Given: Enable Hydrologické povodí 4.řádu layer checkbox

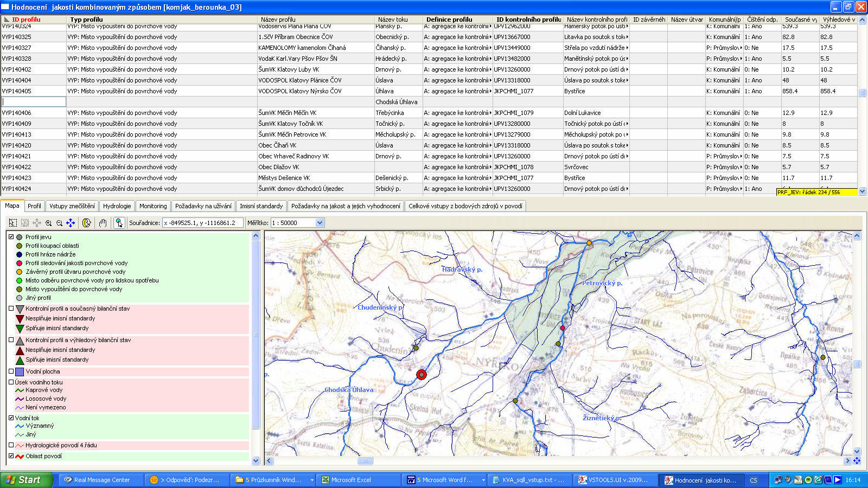Looking at the screenshot, I should coord(11,445).
